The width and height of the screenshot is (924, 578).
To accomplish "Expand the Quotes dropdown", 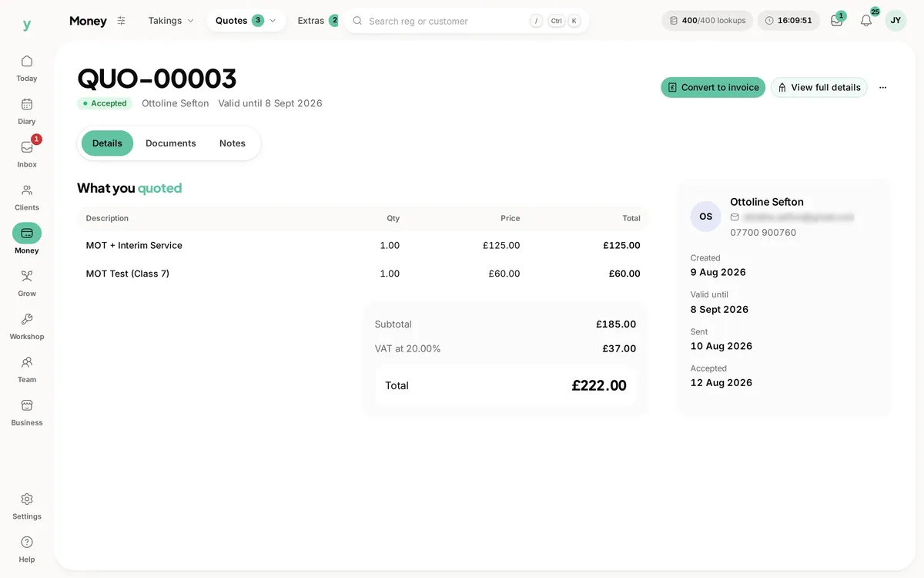I will tap(246, 21).
